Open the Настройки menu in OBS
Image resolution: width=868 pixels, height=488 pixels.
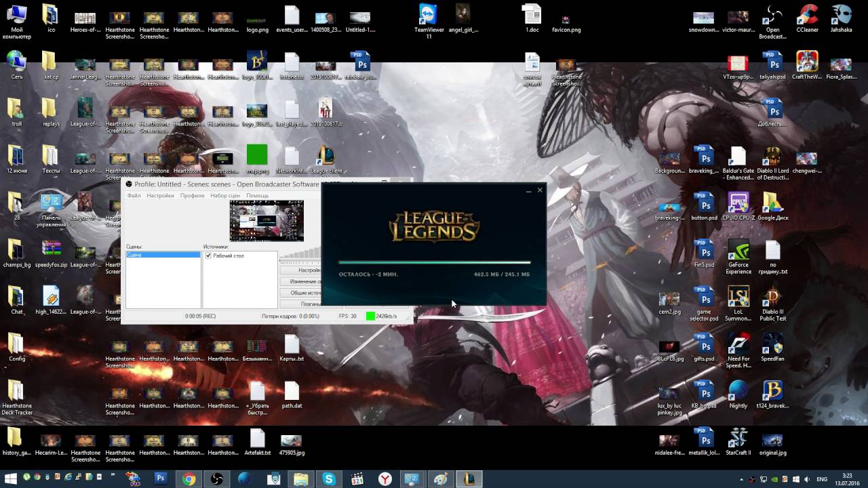tap(161, 195)
